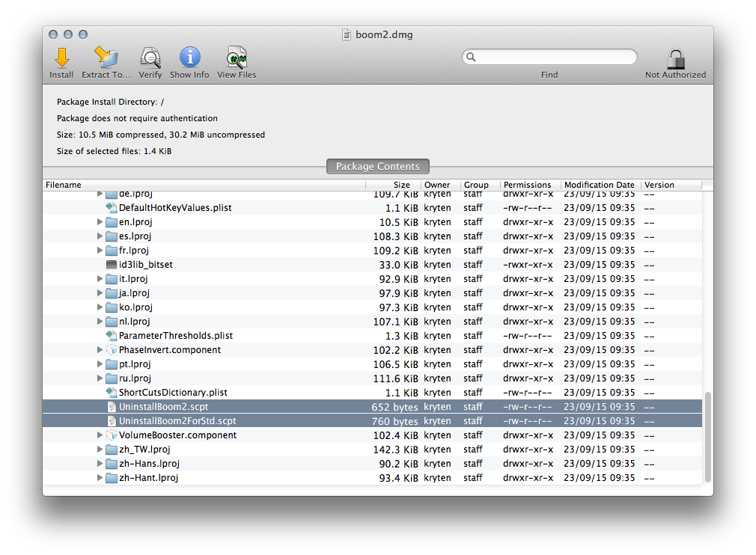Click the Not Authorized lock icon

click(675, 59)
